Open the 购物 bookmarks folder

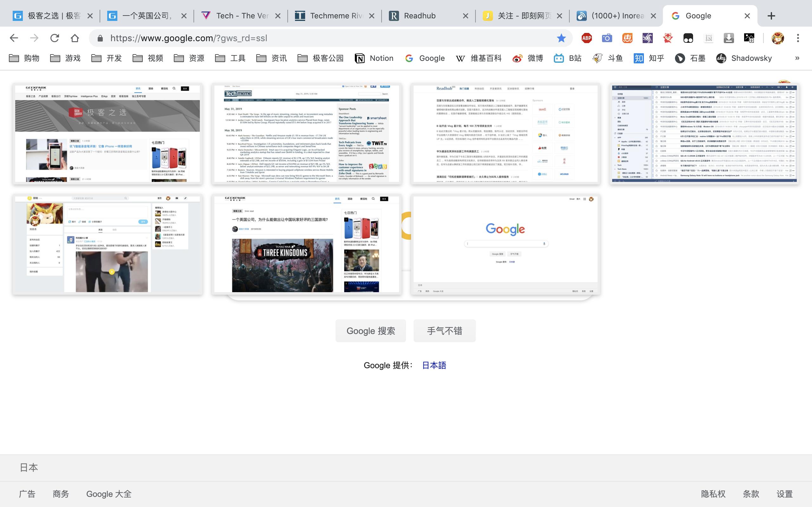[x=24, y=58]
